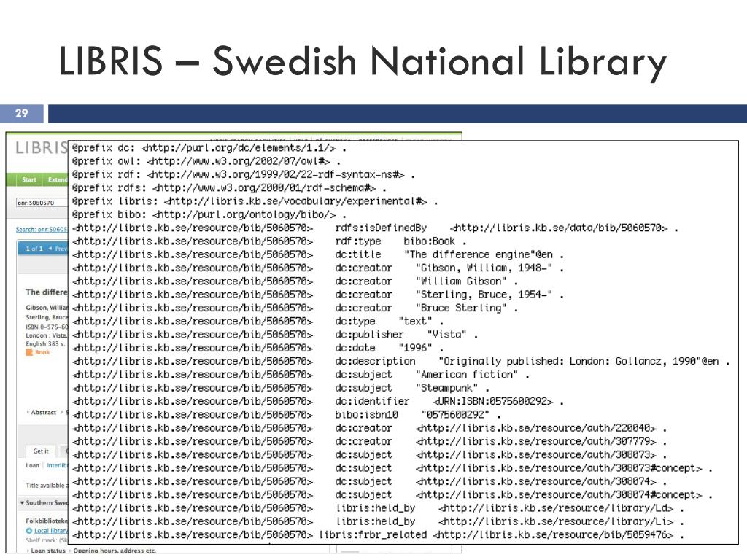
Task: Click the slide title 'LIBRIS – Swedish National Library'
Action: (362, 62)
